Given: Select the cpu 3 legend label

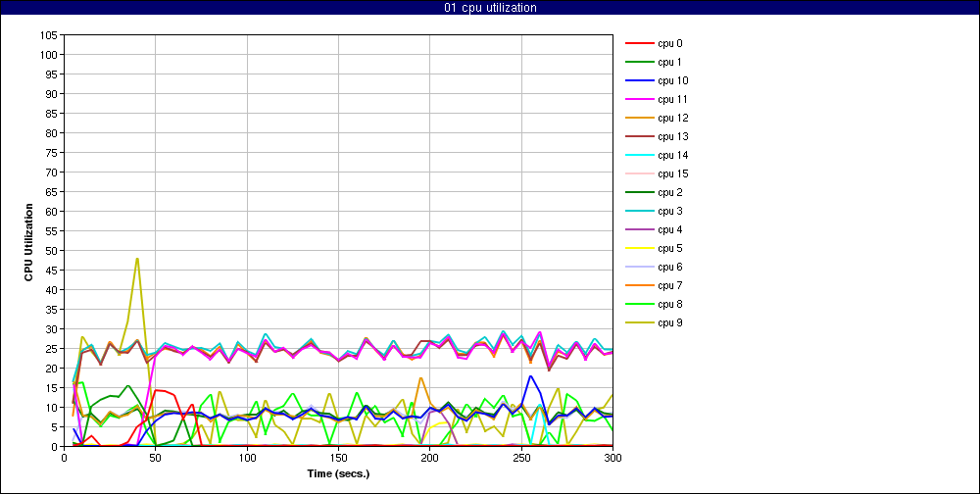Looking at the screenshot, I should [670, 211].
